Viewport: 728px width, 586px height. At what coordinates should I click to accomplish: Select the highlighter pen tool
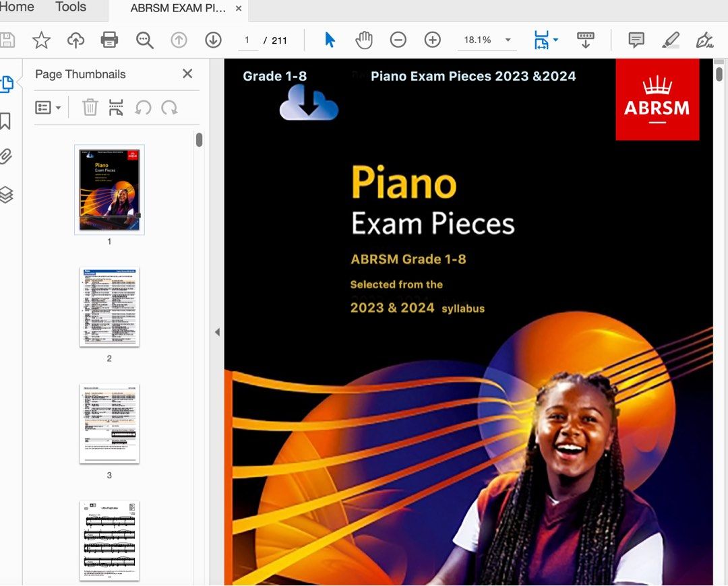[670, 40]
